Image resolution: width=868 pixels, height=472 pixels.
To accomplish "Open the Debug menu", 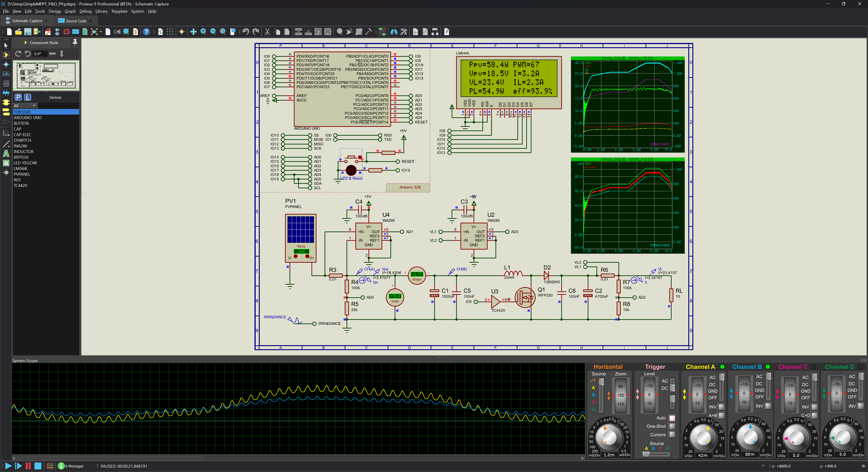I will coord(85,11).
